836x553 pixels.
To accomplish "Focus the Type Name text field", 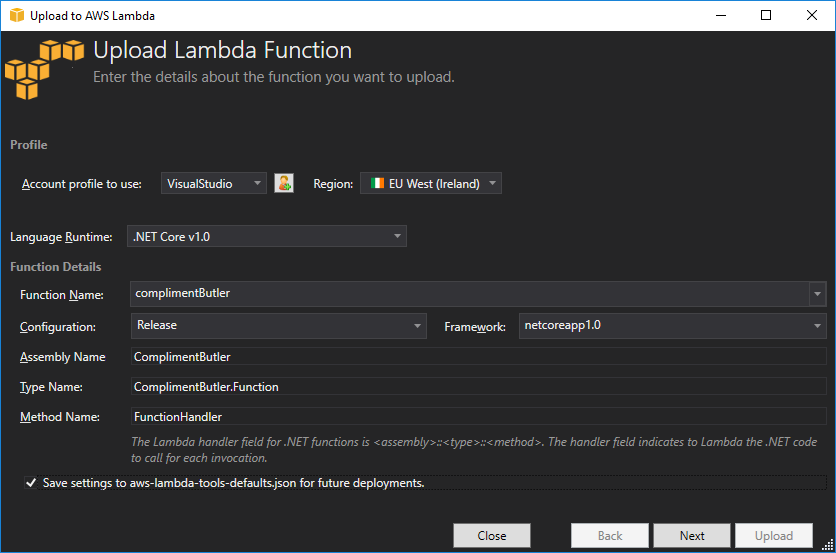I will 478,386.
